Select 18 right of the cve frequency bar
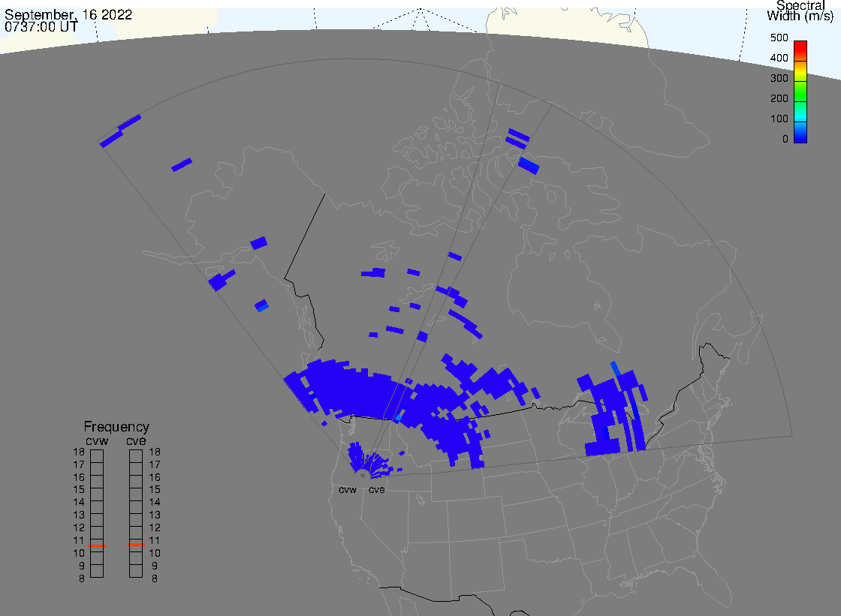This screenshot has height=616, width=841. point(155,452)
